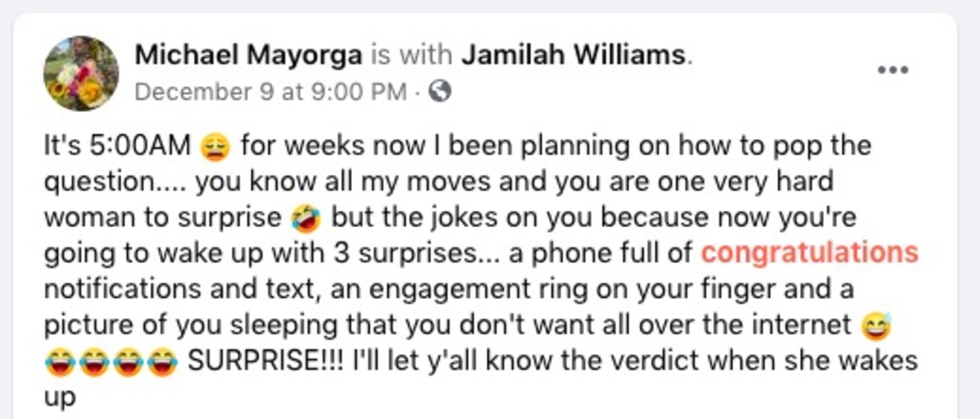Screen dimensions: 980x419
Task: Click the red highlighted congratulations word
Action: tap(810, 253)
